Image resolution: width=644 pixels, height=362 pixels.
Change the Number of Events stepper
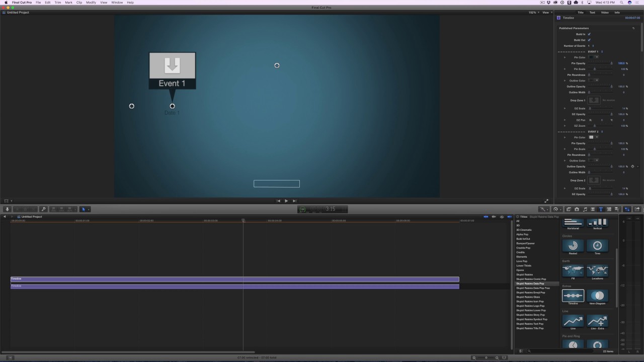tap(593, 46)
